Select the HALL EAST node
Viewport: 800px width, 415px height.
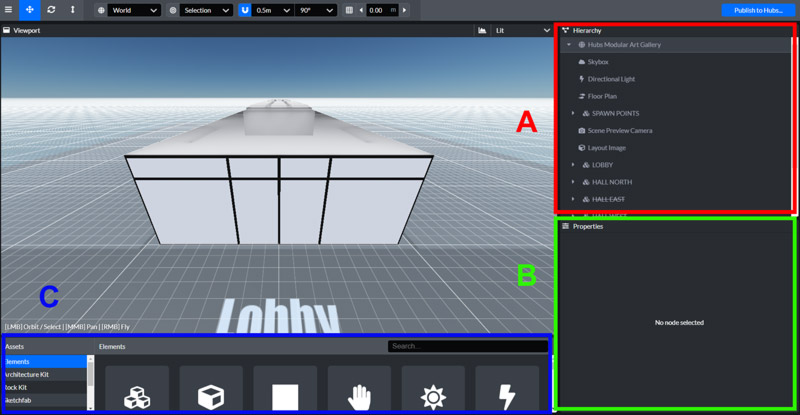pos(608,199)
